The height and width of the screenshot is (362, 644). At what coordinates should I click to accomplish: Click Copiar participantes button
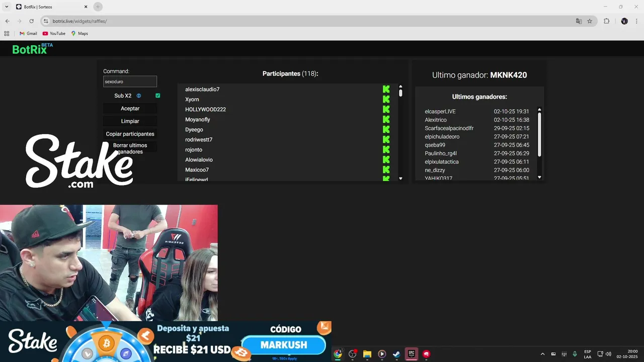[x=130, y=134]
